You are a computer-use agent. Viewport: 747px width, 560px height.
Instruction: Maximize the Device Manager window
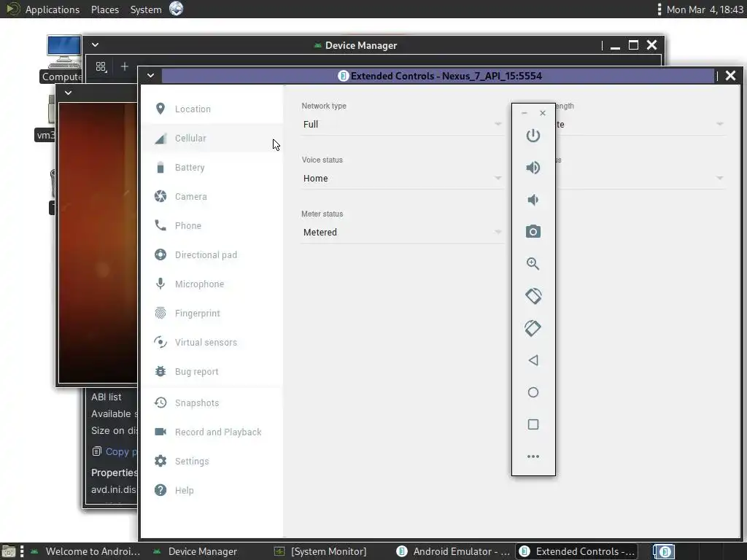pos(633,45)
